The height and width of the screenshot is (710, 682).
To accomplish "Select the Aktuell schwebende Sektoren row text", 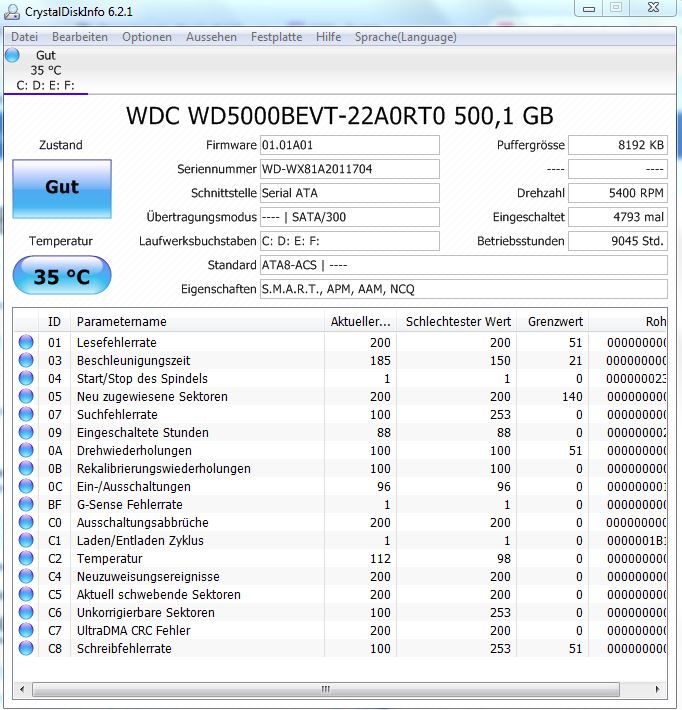I will pyautogui.click(x=158, y=594).
